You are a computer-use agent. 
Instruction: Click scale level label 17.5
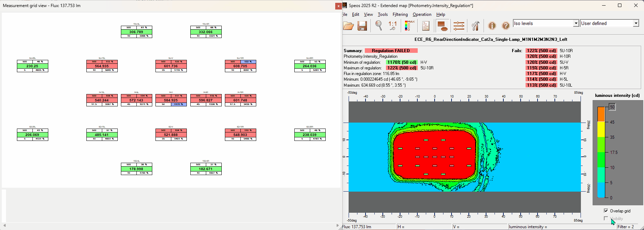pos(614,153)
